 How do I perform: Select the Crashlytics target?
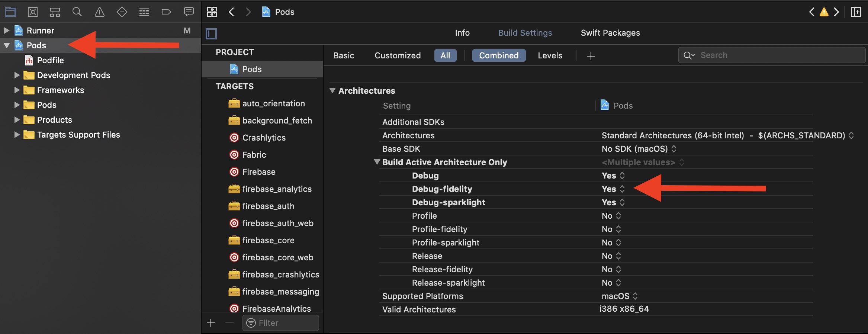point(264,138)
